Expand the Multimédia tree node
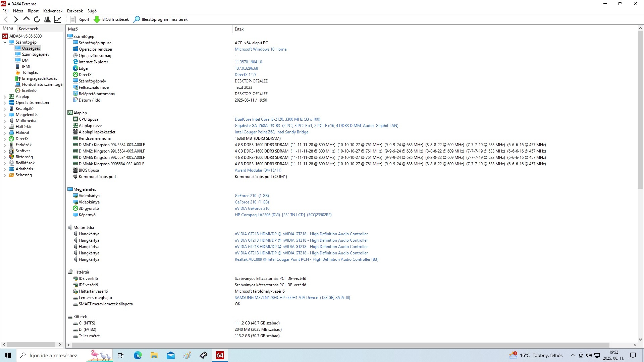The width and height of the screenshot is (644, 362). (x=5, y=121)
